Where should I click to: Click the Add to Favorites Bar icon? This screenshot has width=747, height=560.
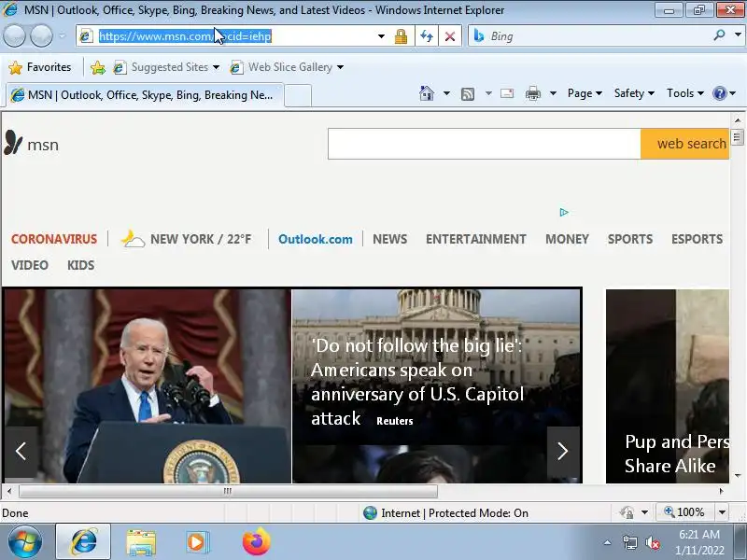tap(98, 67)
